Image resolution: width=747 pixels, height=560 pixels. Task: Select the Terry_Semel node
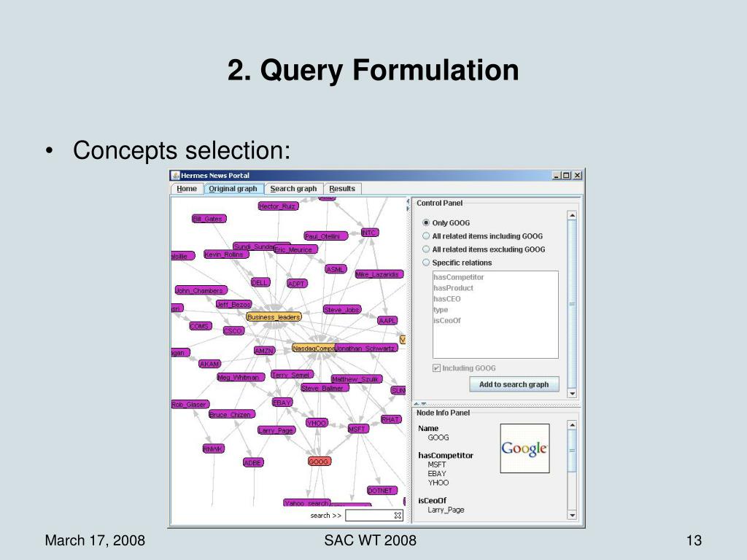coord(292,375)
